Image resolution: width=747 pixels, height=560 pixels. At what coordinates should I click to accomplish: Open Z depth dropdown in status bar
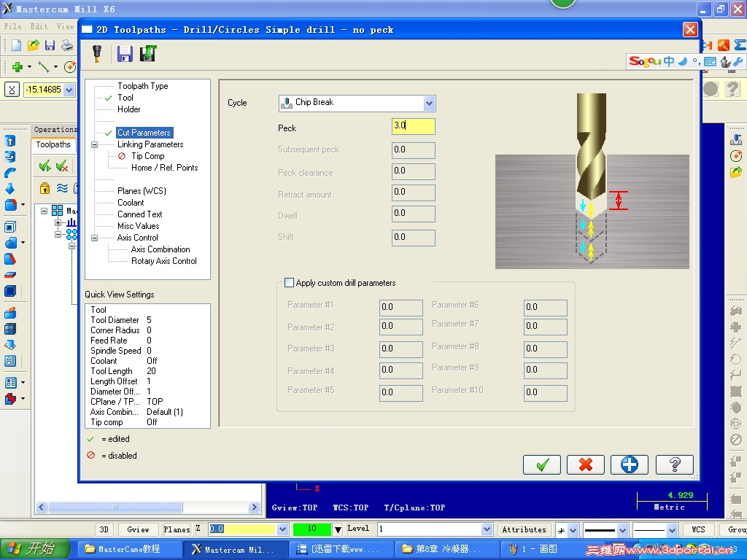click(x=282, y=529)
